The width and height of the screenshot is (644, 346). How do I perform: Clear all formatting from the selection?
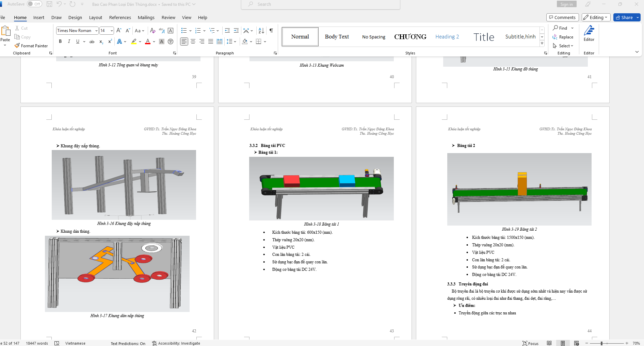coord(152,31)
